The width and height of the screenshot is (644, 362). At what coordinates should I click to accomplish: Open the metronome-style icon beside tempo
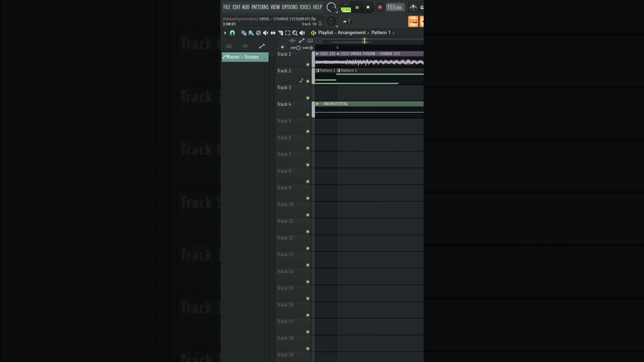413,7
